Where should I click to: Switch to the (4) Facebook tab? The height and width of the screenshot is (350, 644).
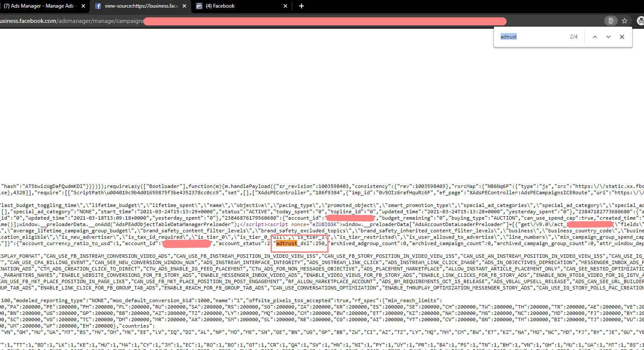pos(241,6)
